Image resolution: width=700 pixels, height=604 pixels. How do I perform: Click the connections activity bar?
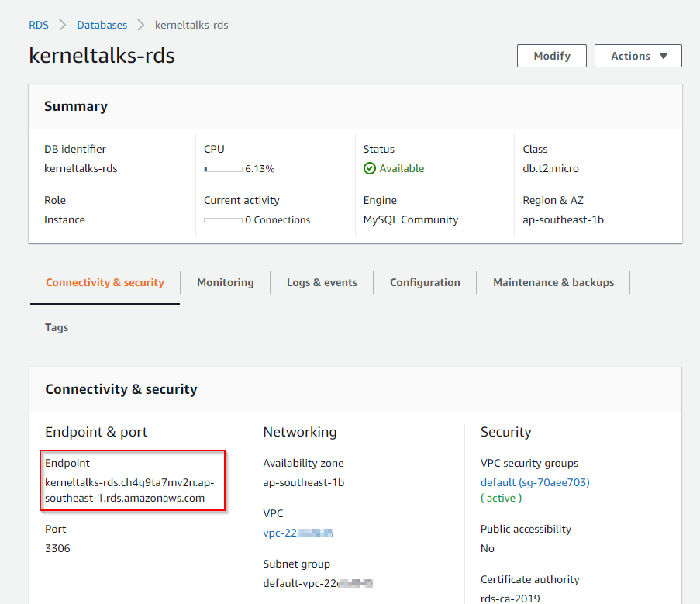(x=222, y=220)
